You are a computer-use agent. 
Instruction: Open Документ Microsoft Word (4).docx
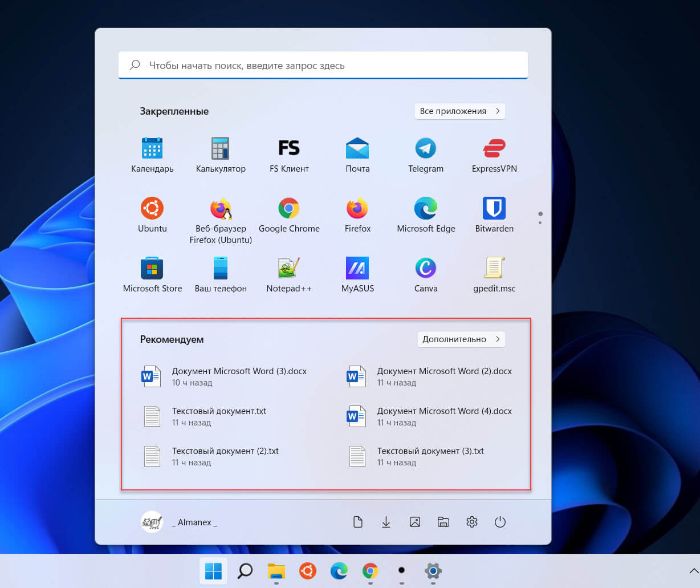click(430, 416)
